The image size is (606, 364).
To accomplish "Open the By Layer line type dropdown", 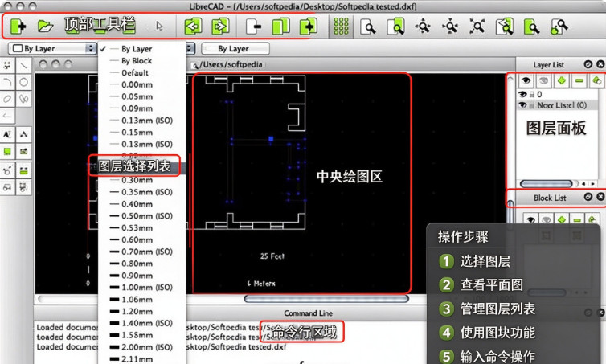I will pos(235,49).
